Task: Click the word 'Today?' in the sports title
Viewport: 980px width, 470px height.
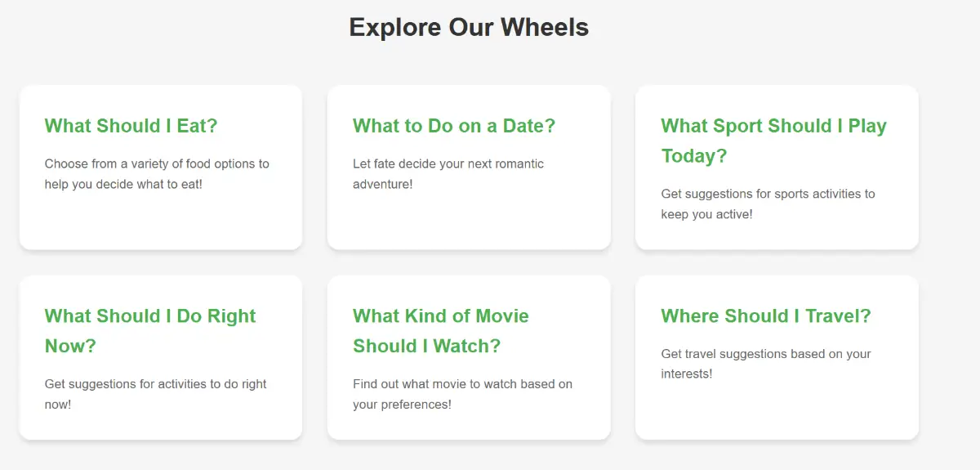Action: pos(693,156)
